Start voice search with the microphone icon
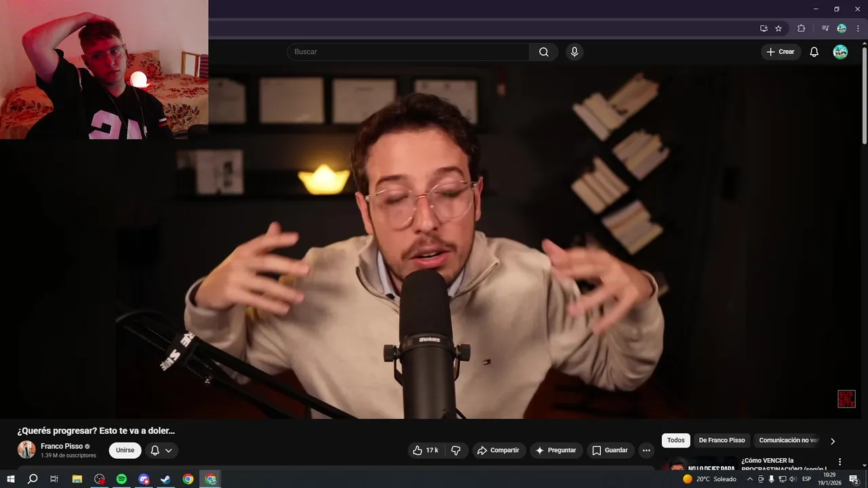The height and width of the screenshot is (488, 868). click(x=574, y=52)
